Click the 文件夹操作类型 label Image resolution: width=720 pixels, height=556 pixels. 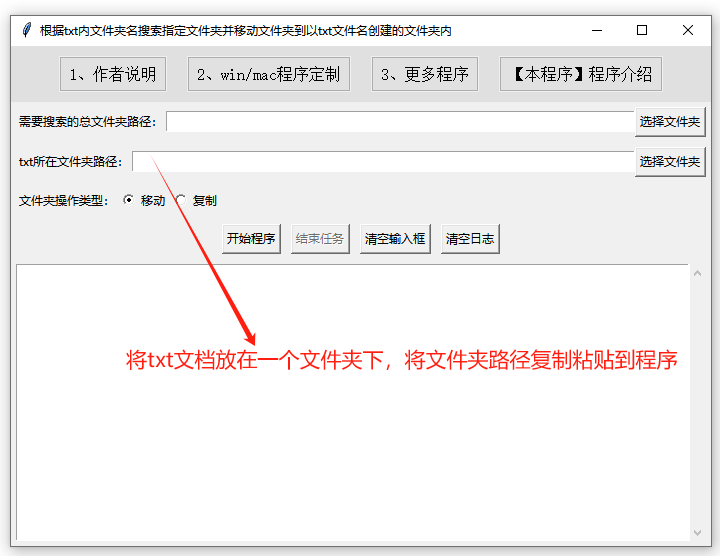(63, 201)
